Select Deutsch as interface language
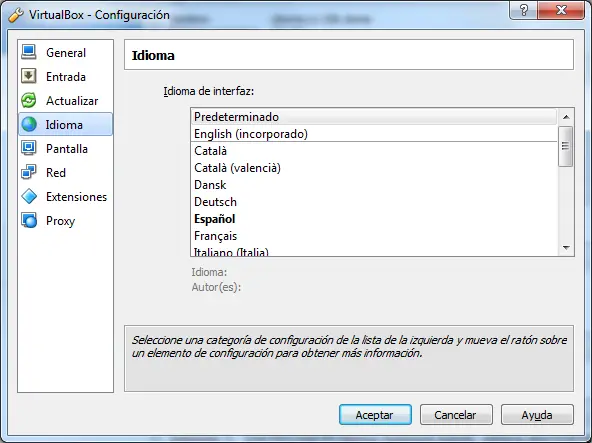Screen dimensions: 592x443 point(374,202)
